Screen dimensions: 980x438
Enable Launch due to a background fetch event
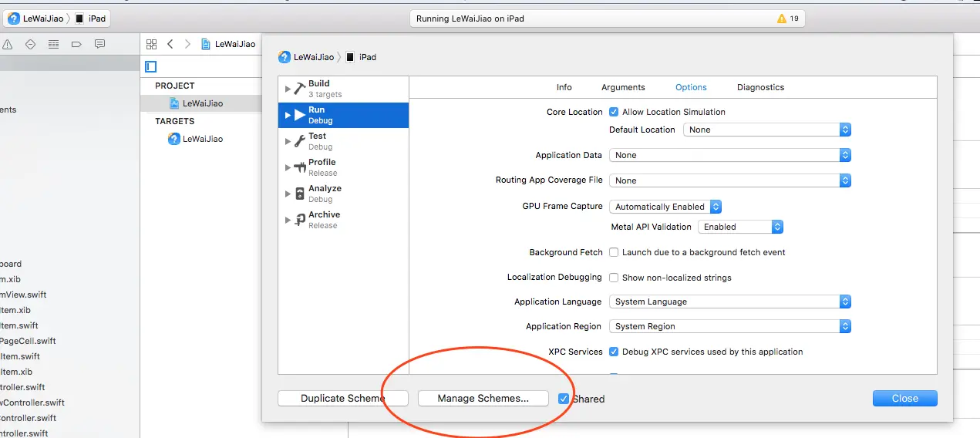click(x=614, y=252)
